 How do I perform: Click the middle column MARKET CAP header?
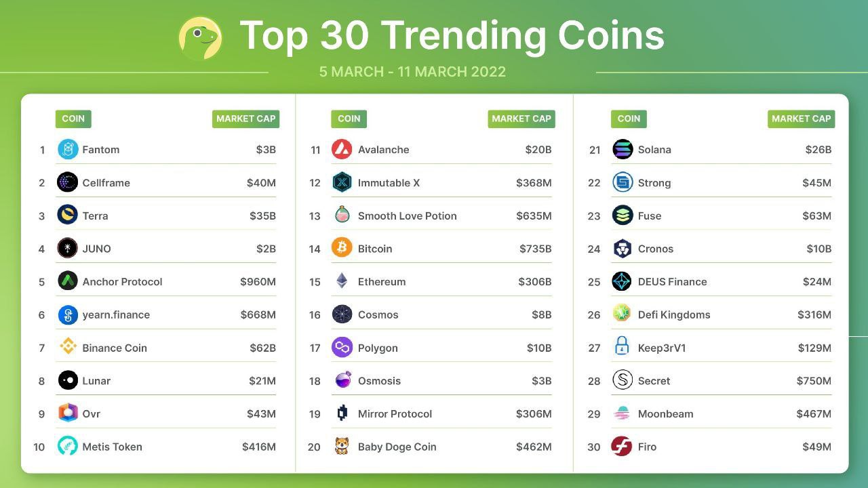[x=521, y=119]
